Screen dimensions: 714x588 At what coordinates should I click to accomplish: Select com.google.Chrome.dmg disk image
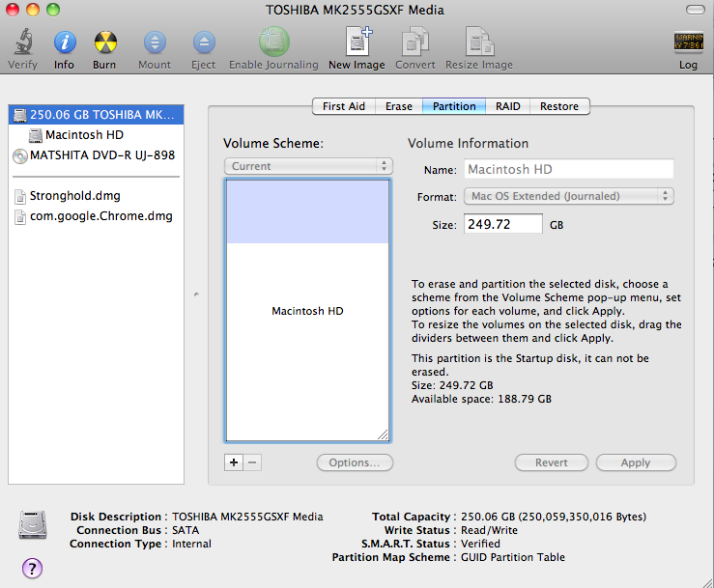pyautogui.click(x=96, y=216)
